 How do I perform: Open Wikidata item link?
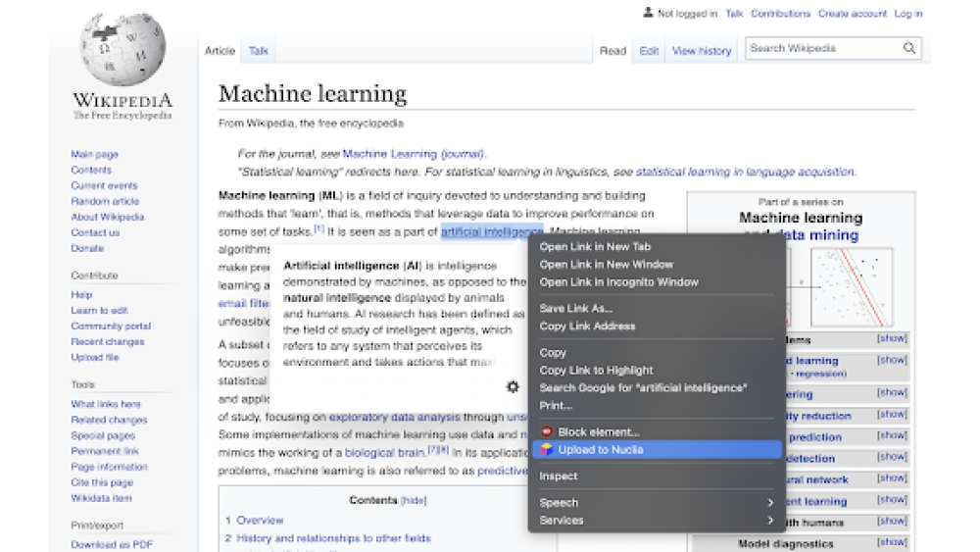pyautogui.click(x=101, y=498)
